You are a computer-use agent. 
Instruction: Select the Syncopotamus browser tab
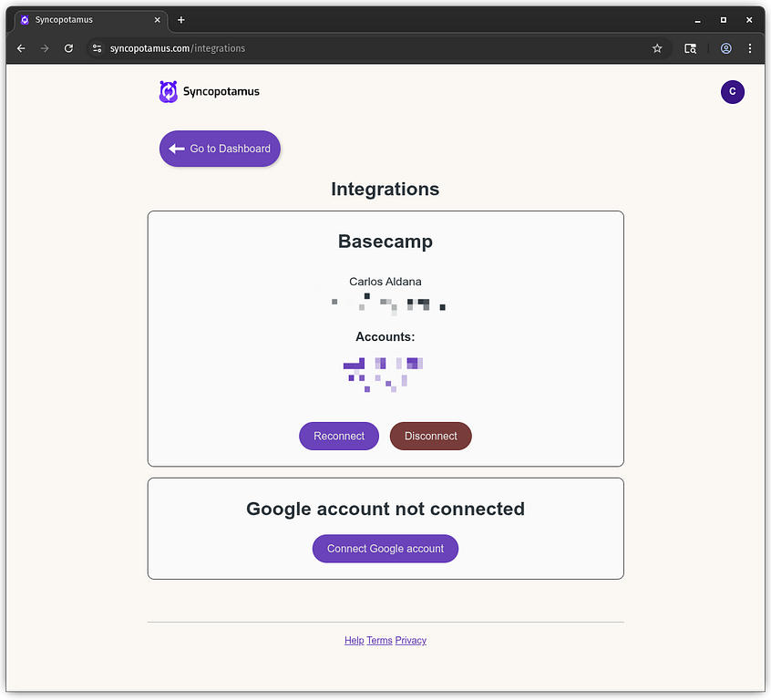[91, 20]
